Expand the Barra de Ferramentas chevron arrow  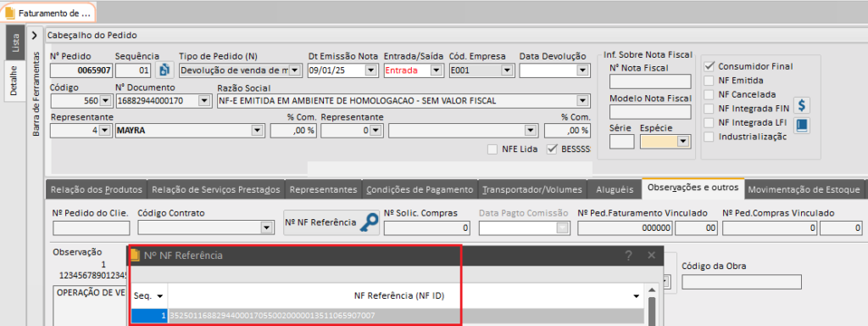tap(34, 36)
